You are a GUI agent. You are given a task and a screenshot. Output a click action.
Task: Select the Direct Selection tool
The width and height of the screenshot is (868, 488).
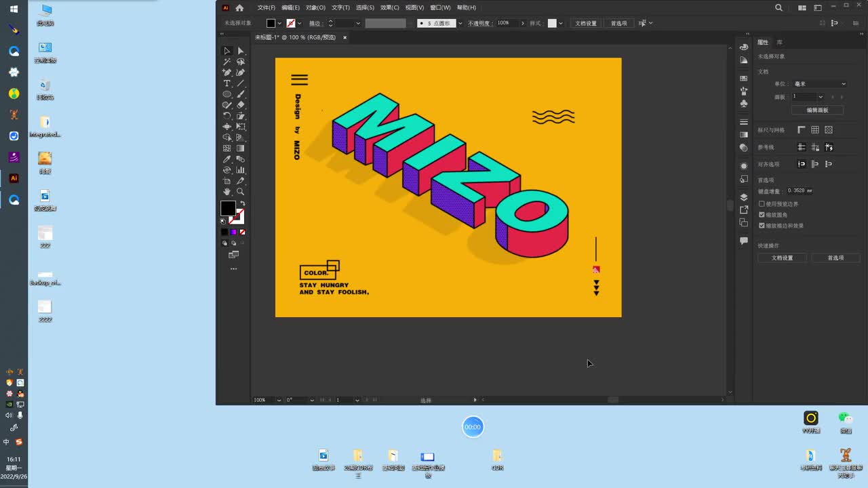click(x=241, y=51)
